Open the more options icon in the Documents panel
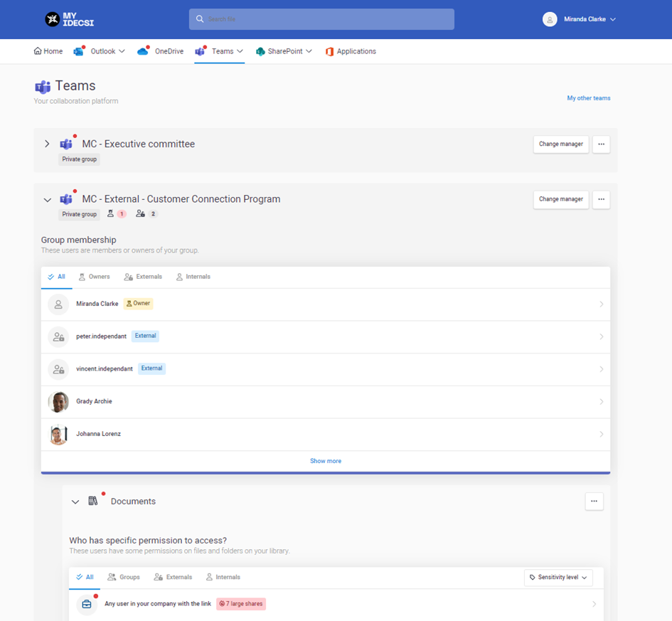The image size is (672, 621). (x=594, y=501)
